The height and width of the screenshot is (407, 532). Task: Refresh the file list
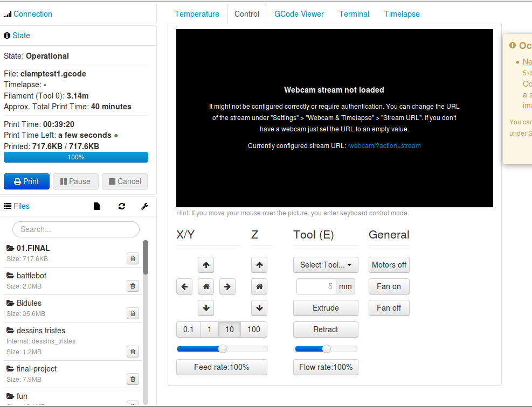(122, 206)
